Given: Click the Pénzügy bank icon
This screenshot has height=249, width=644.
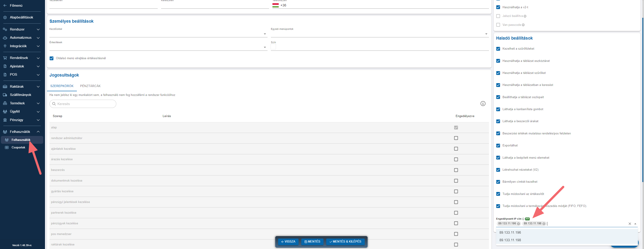Looking at the screenshot, I should tap(5, 120).
